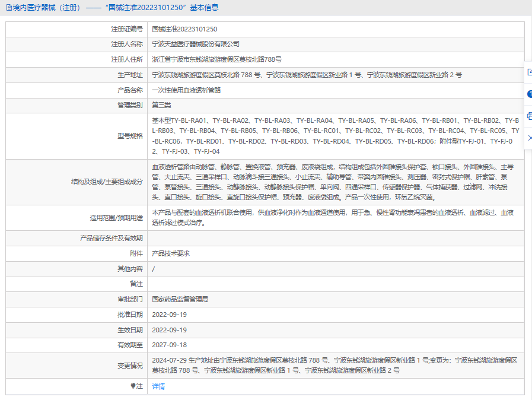
Task: Click the approving department 国家药品监督管理局
Action: coord(180,299)
